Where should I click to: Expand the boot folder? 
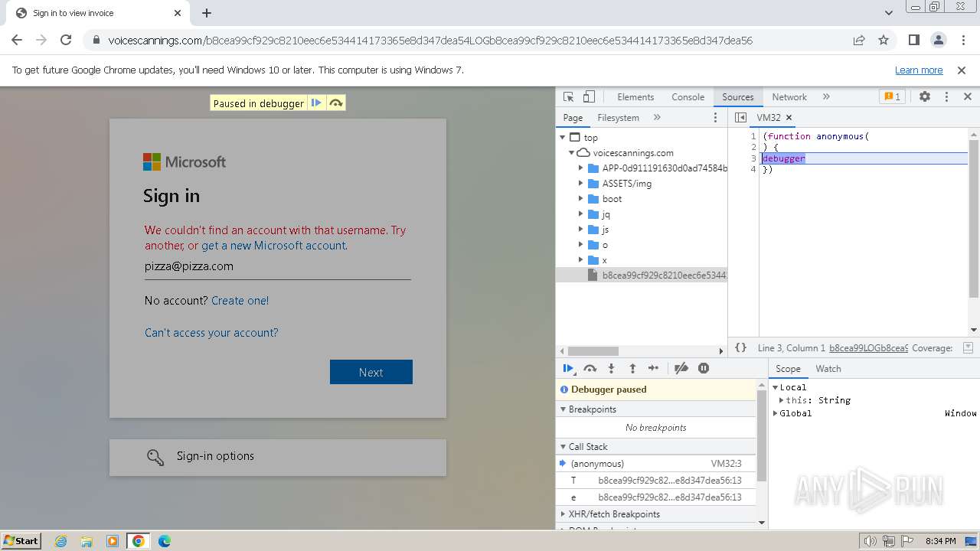point(580,199)
